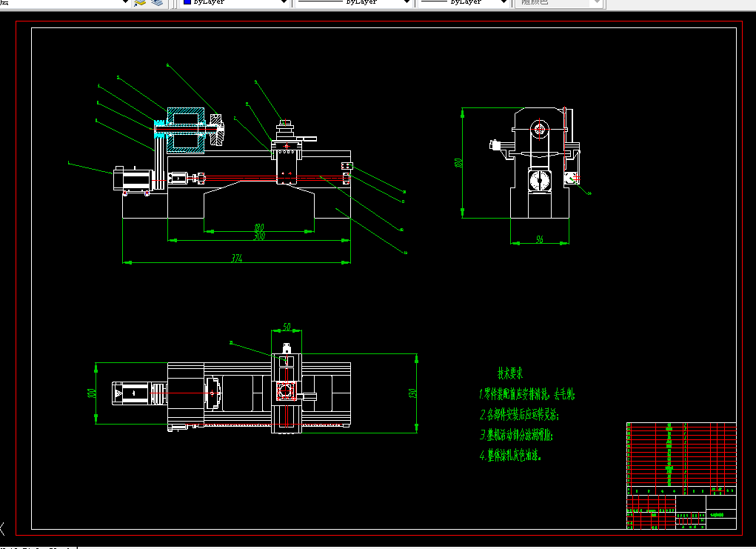Click the stacked layers icon with the yellow sheet
This screenshot has width=756, height=549.
click(140, 3)
